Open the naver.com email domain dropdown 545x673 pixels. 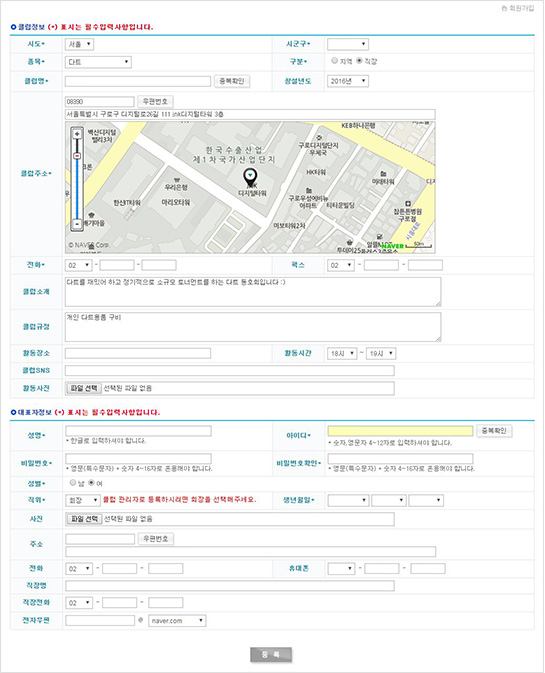177,621
